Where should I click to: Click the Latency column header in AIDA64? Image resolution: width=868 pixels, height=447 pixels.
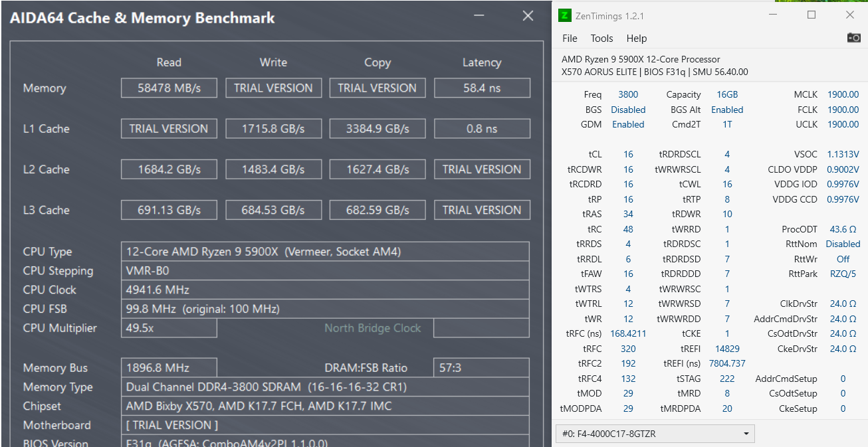[x=482, y=62]
